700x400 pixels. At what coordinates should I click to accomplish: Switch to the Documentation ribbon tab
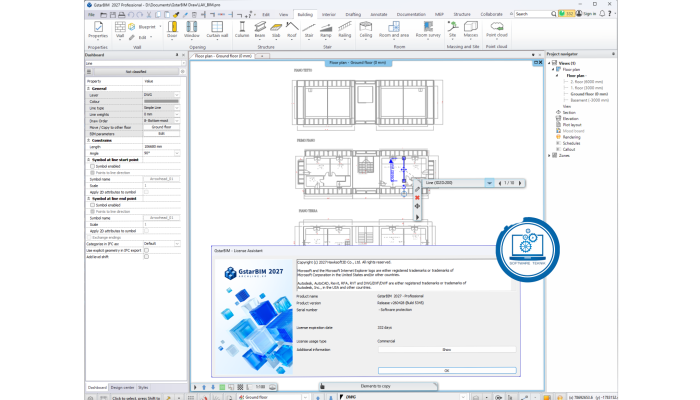pyautogui.click(x=411, y=14)
